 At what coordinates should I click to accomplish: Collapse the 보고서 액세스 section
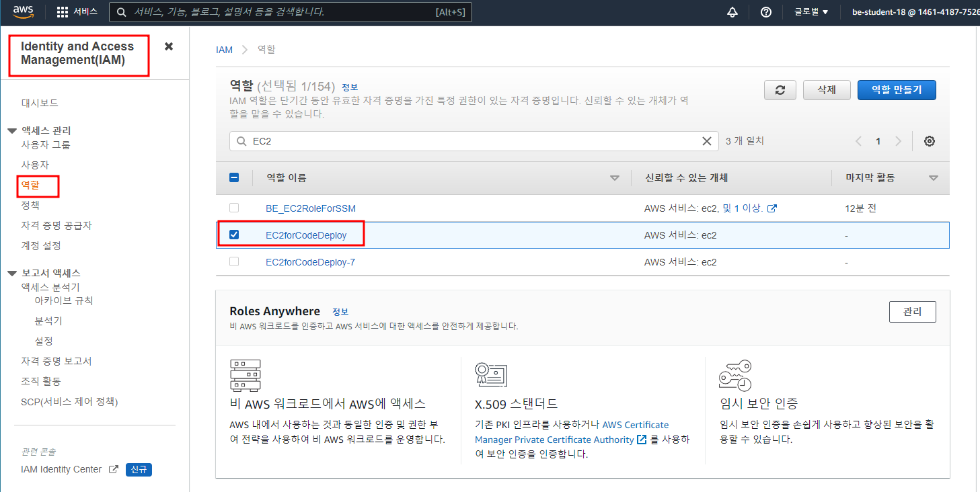click(x=12, y=273)
